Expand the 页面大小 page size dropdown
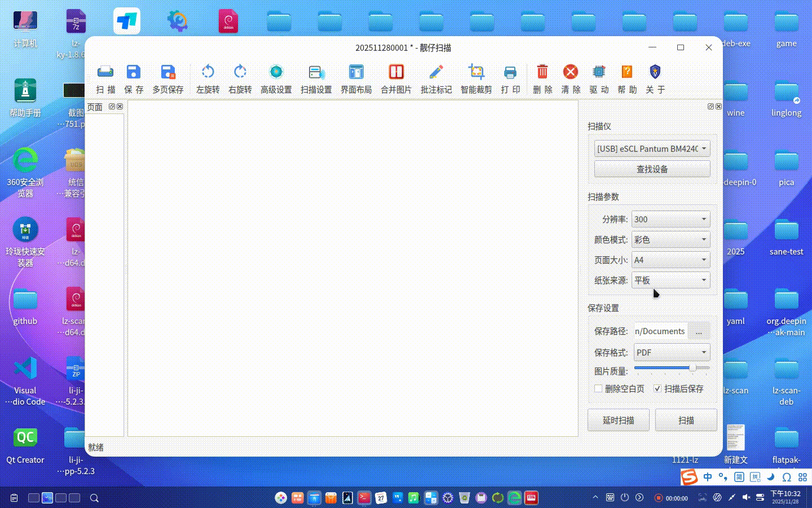The width and height of the screenshot is (812, 508). pyautogui.click(x=670, y=260)
